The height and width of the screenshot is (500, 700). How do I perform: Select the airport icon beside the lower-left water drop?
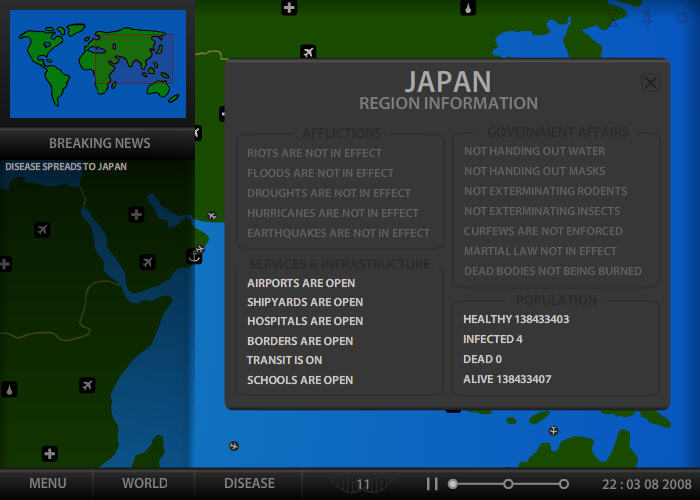[87, 385]
